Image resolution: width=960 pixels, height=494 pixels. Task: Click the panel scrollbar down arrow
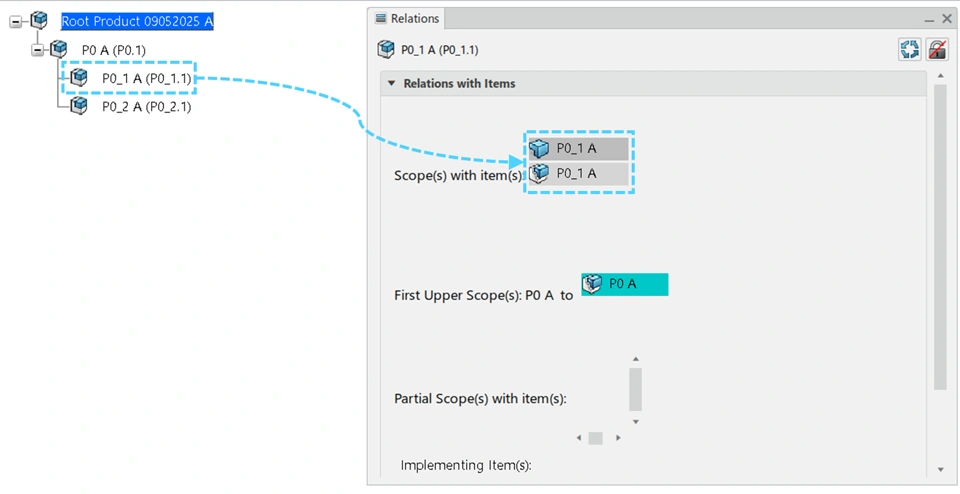click(940, 469)
